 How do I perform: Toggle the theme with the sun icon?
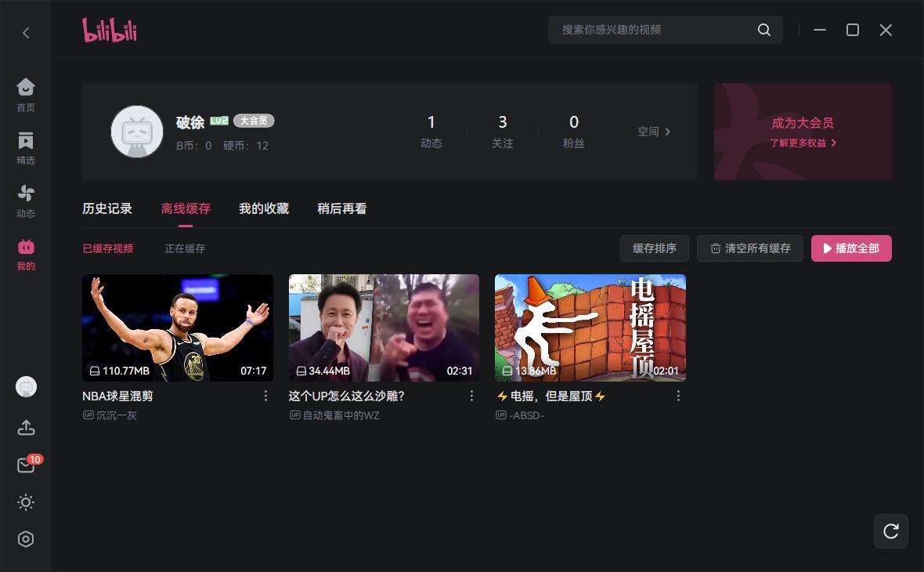pyautogui.click(x=26, y=502)
